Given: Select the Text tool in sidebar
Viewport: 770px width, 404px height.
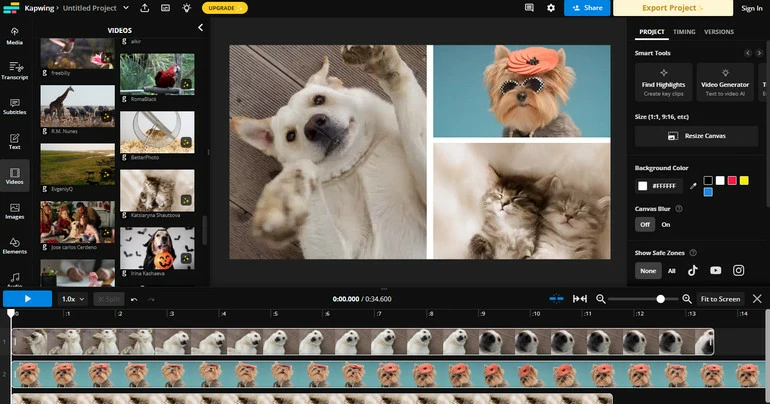Looking at the screenshot, I should pyautogui.click(x=15, y=141).
